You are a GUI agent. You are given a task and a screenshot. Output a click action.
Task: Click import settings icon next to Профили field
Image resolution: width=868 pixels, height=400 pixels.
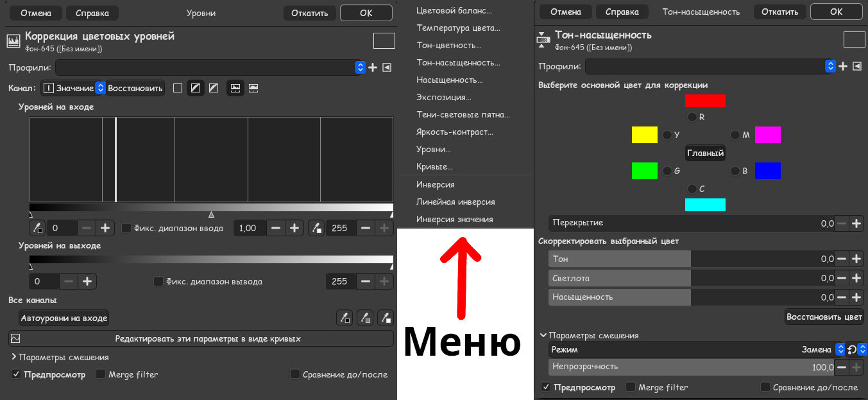point(386,66)
